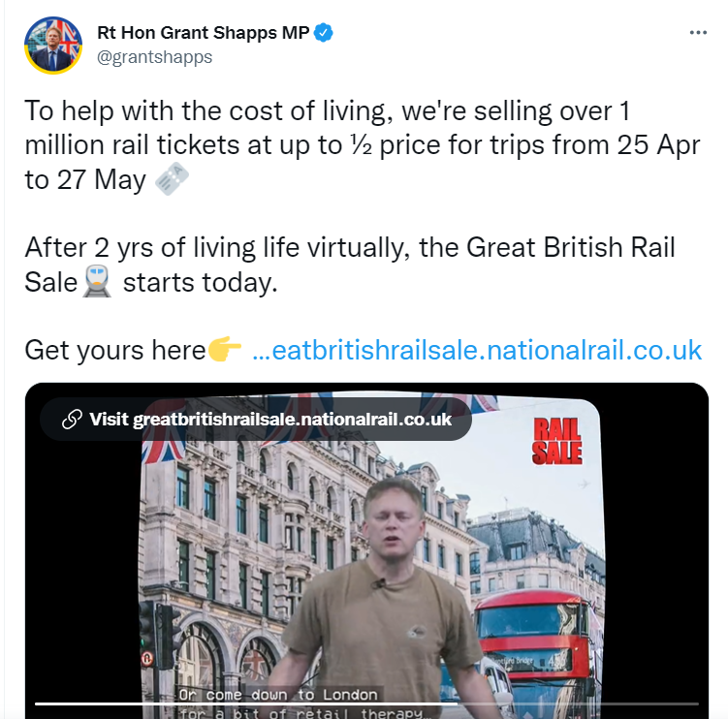Click the "Or come down to London" caption
Viewport: 728px width, 719px height.
(x=277, y=695)
